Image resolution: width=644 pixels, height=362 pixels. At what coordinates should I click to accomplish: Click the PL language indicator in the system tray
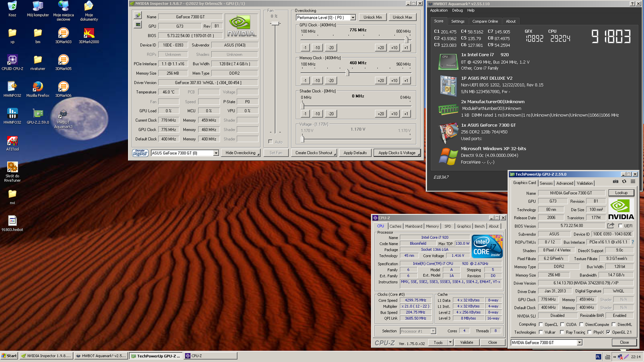[598, 357]
